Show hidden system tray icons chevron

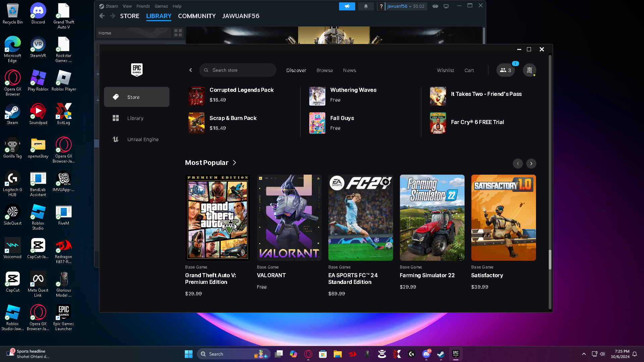(584, 354)
